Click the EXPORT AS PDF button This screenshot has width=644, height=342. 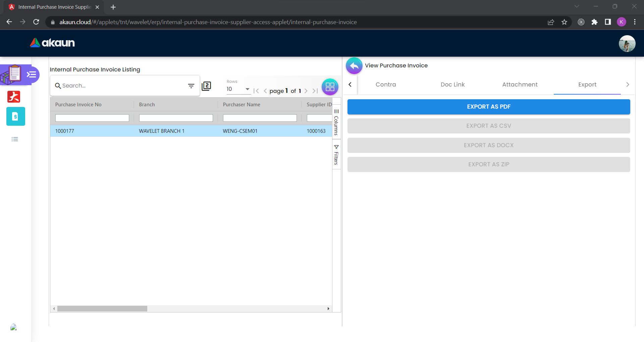point(488,107)
